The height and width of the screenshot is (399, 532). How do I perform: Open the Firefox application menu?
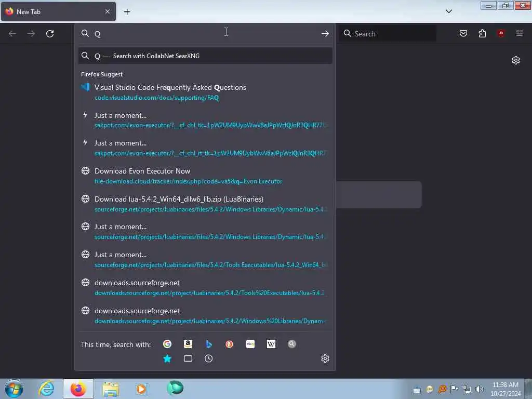[x=520, y=33]
